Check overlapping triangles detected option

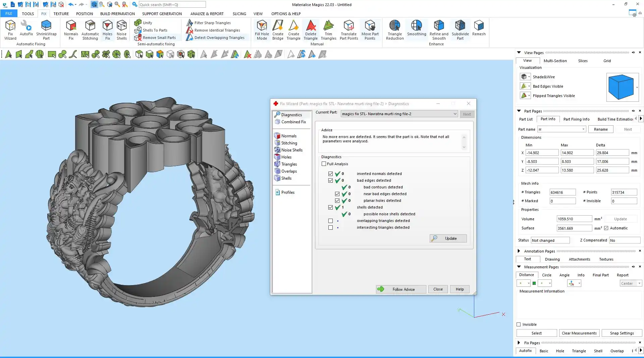(x=330, y=221)
